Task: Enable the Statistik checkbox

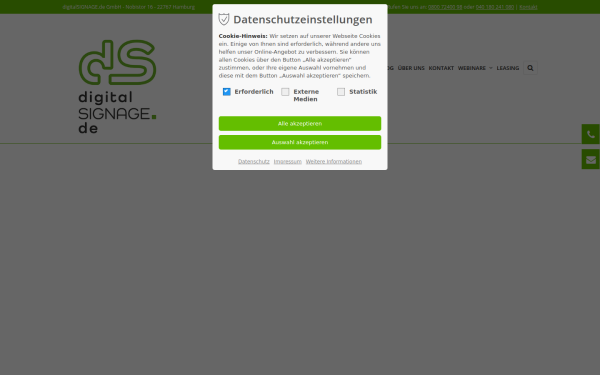Action: pos(341,92)
